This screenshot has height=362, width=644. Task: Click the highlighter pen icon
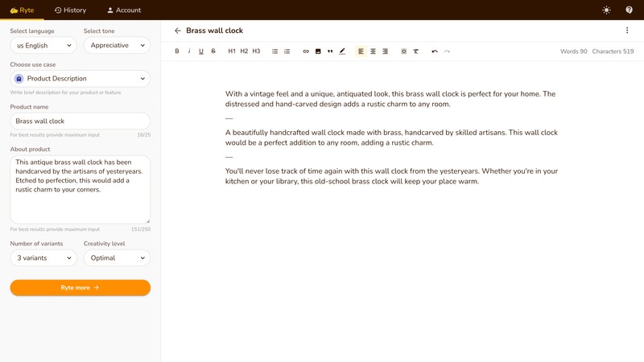coord(342,51)
